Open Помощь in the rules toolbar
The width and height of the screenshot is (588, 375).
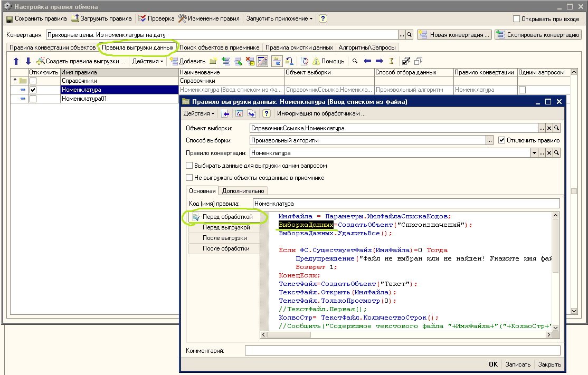329,61
